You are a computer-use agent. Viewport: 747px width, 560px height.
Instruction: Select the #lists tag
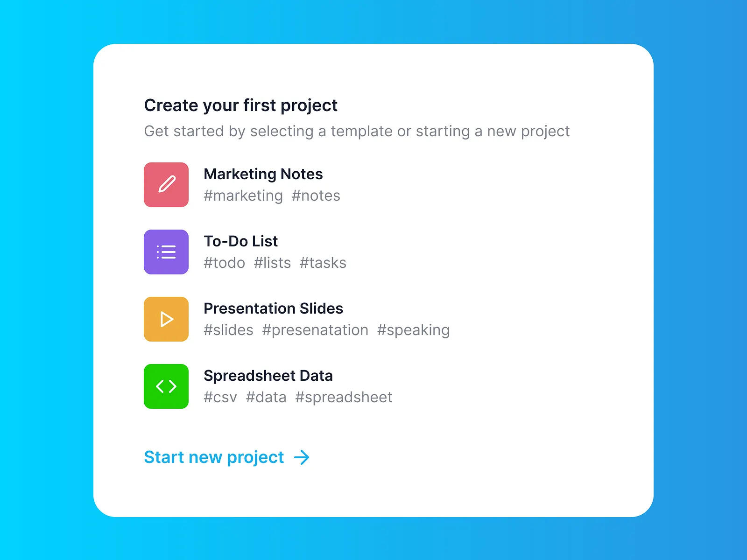click(273, 263)
